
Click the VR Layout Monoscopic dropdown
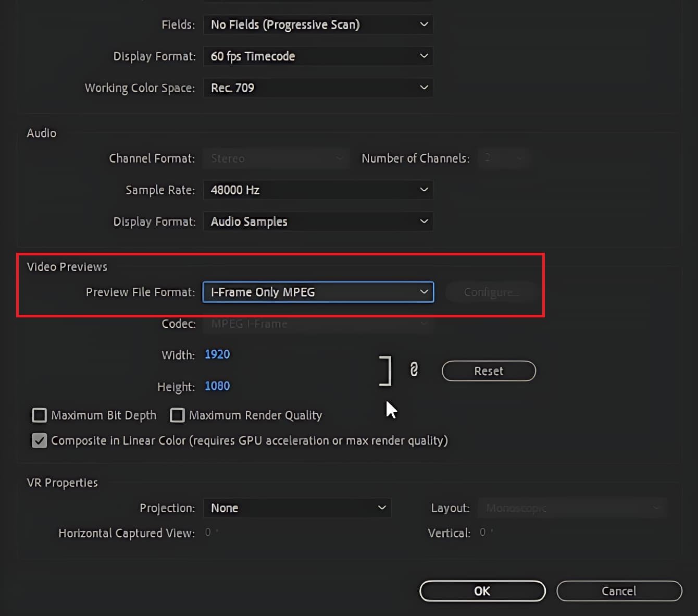click(x=572, y=508)
